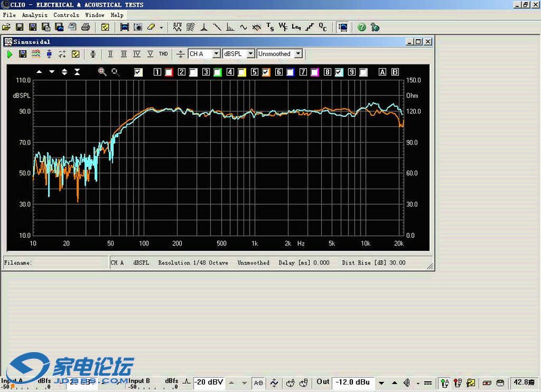This screenshot has width=541, height=392.
Task: Toggle the main curve display checkbox
Action: click(x=139, y=72)
